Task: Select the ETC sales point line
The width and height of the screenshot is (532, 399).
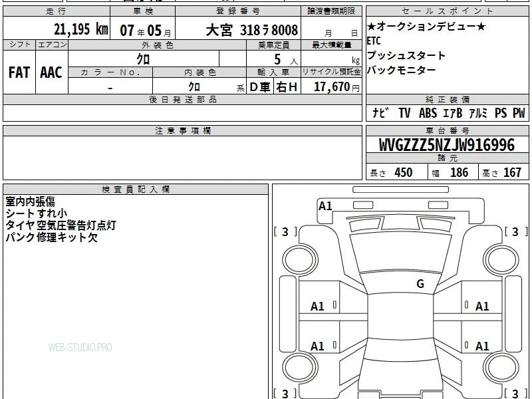Action: point(374,41)
